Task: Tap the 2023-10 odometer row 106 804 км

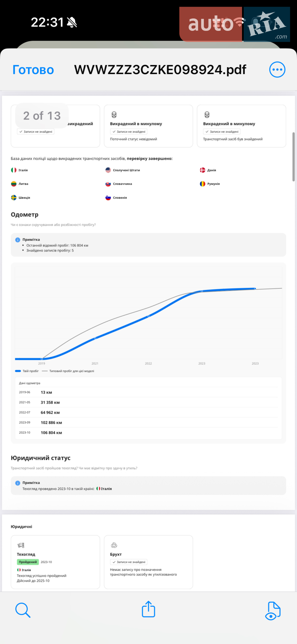Action: point(148,433)
